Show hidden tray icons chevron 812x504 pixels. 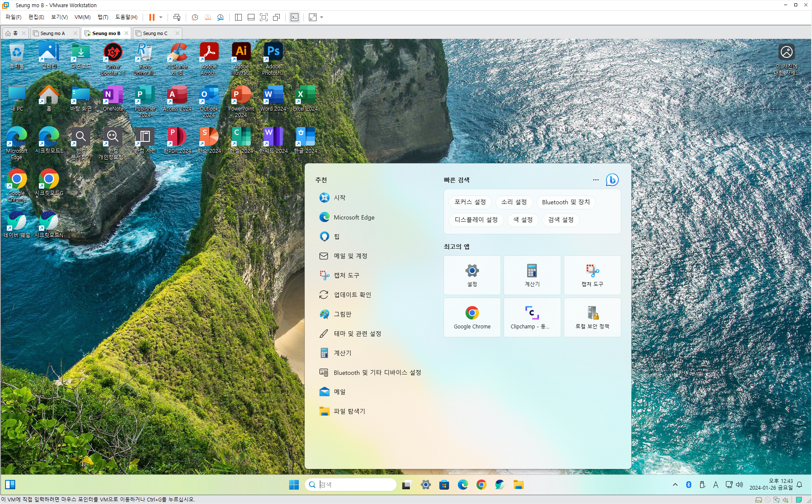[675, 485]
